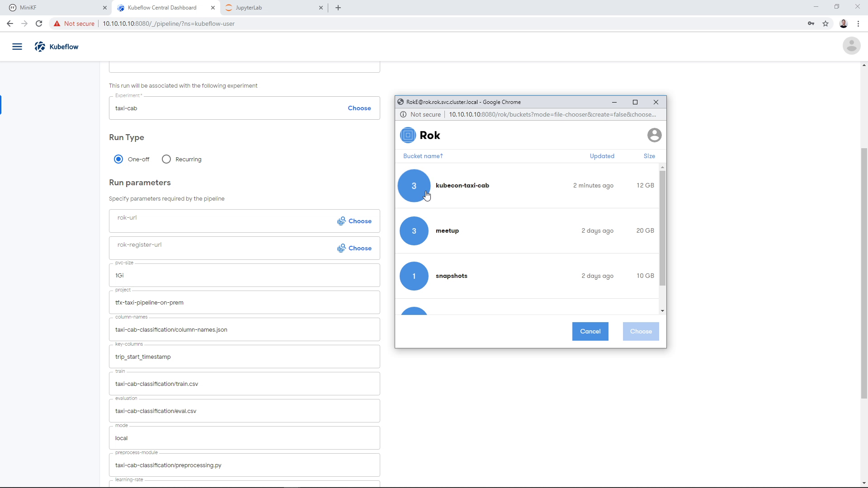
Task: Click the '2 minutes ago' updated value
Action: 593,186
